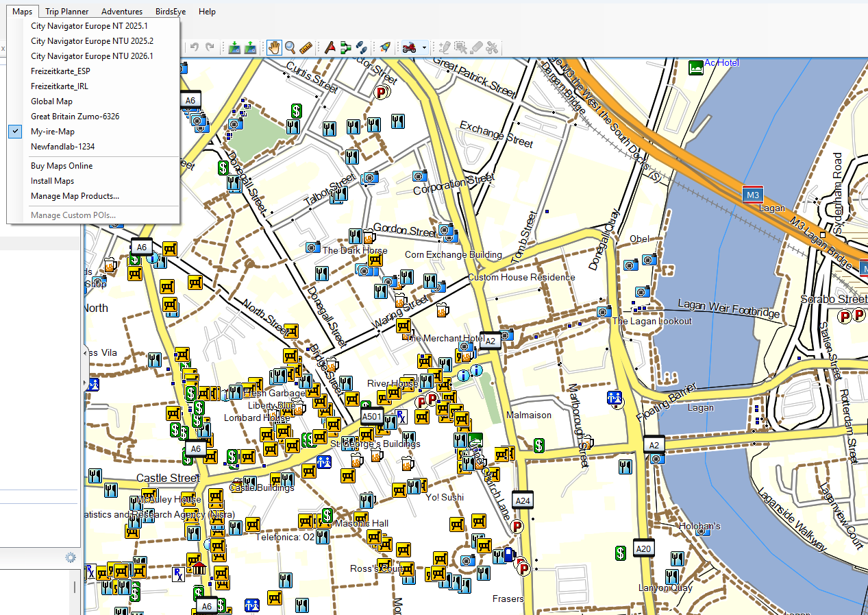Select the Insert pencil tool

coord(445,47)
